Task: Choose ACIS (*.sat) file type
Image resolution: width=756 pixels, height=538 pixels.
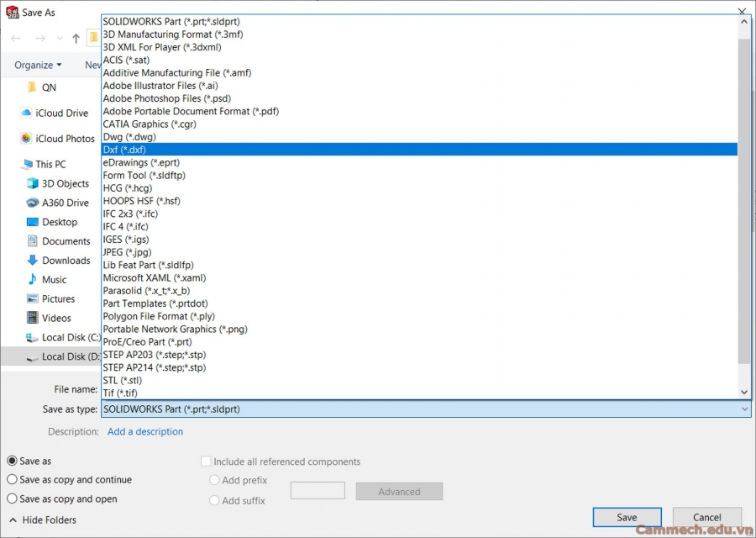Action: 419,60
